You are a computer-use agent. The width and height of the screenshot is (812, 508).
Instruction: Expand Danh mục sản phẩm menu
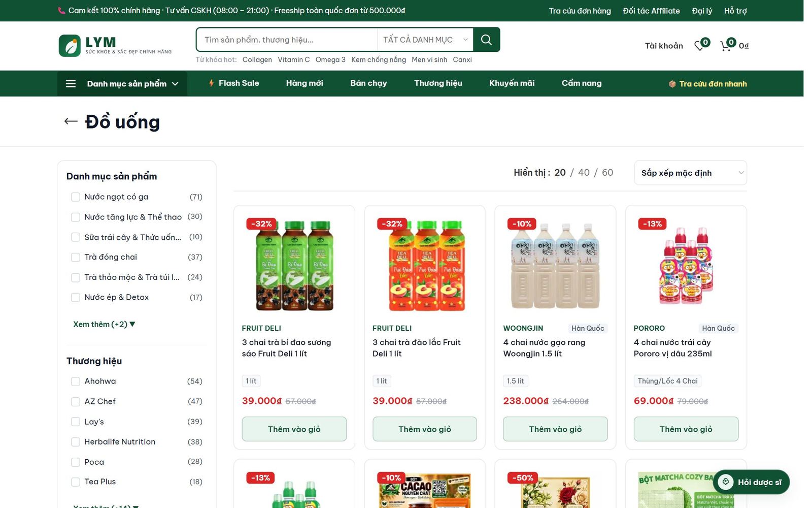tap(122, 83)
